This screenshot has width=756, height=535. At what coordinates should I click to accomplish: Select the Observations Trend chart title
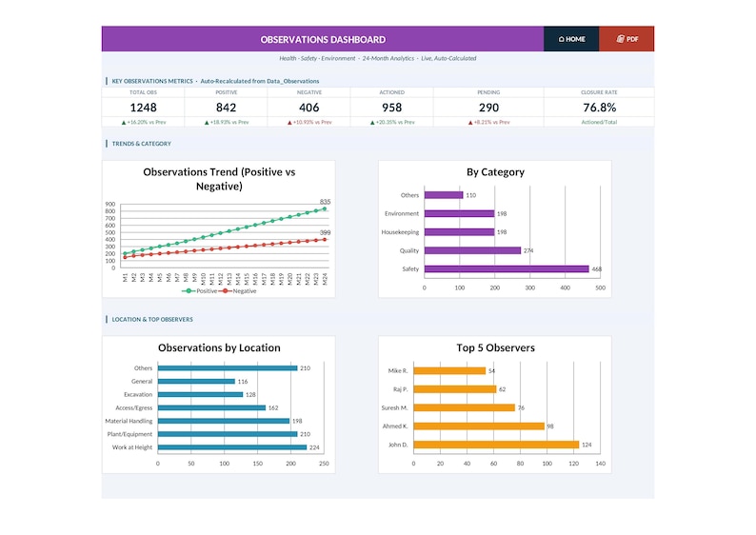[219, 179]
